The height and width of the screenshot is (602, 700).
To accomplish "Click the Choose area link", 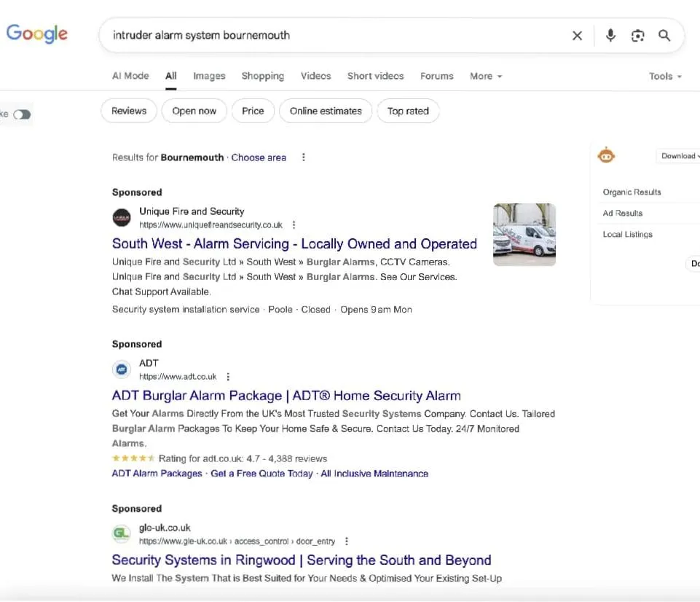I will tap(259, 157).
